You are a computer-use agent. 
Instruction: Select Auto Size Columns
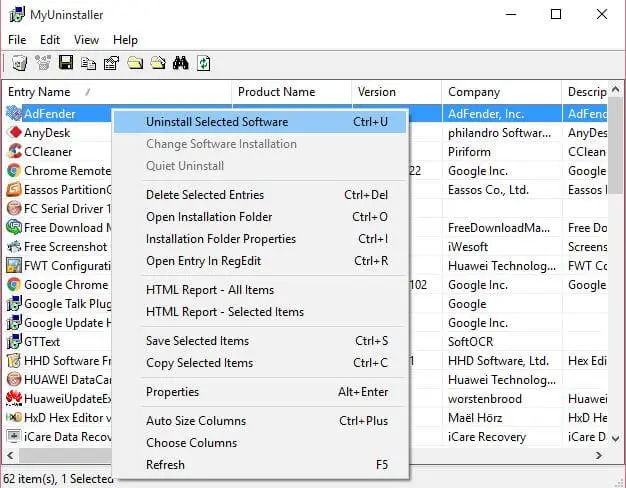(260, 421)
